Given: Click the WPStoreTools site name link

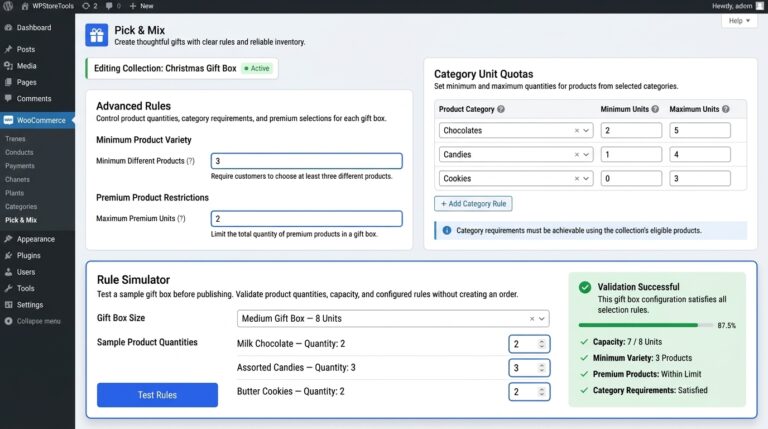Looking at the screenshot, I should pos(53,6).
